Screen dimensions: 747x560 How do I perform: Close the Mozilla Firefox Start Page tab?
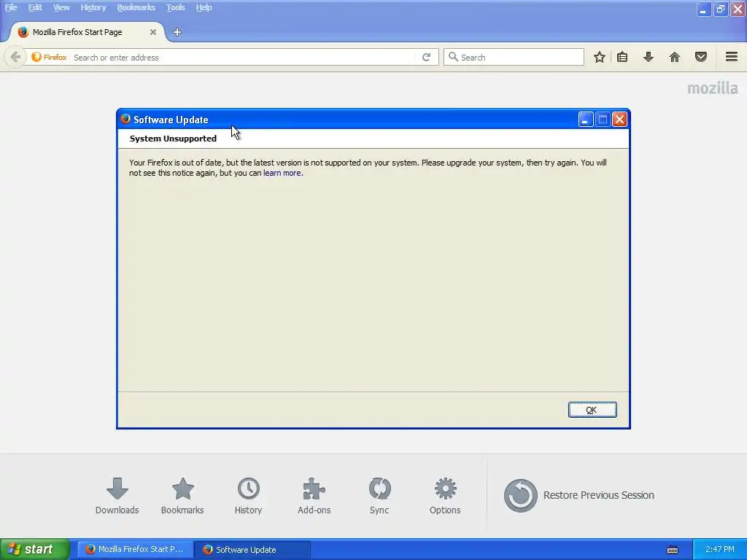(x=153, y=32)
